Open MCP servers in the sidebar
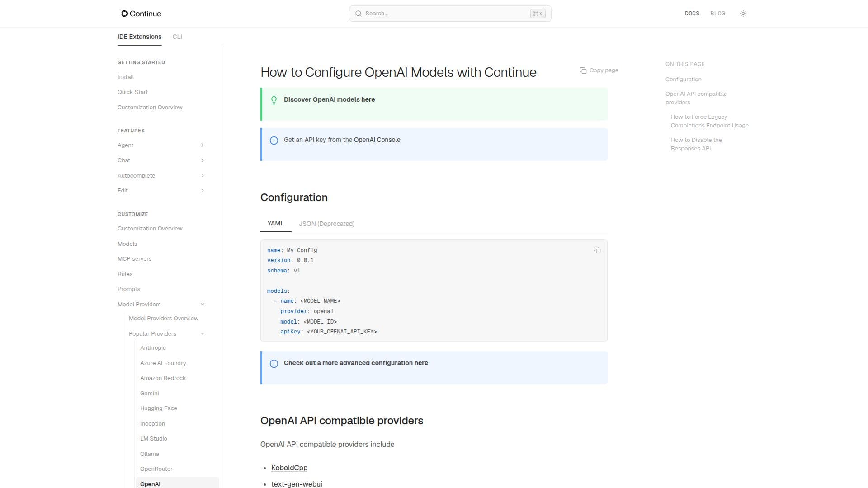The image size is (868, 488). 134,259
